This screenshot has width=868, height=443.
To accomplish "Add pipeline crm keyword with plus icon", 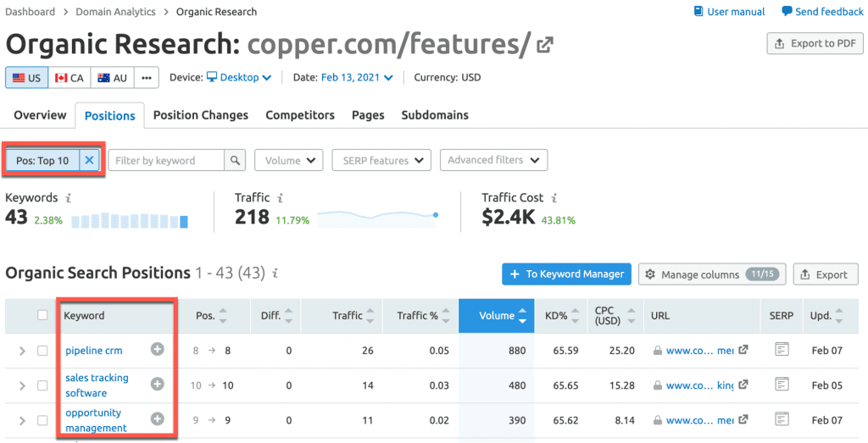I will [x=157, y=350].
